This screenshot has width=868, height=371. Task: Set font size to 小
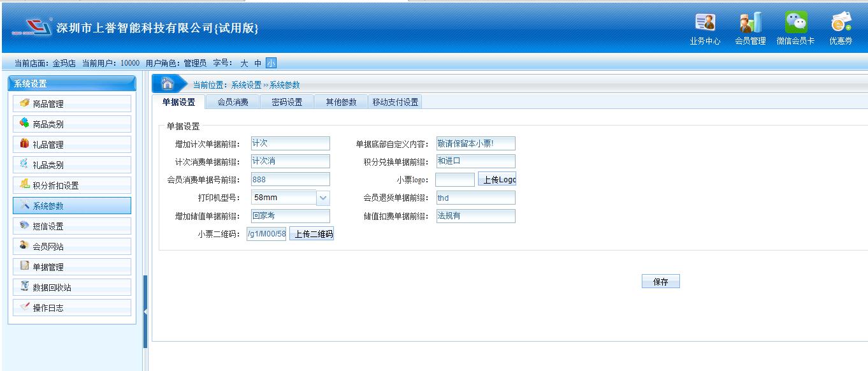271,63
